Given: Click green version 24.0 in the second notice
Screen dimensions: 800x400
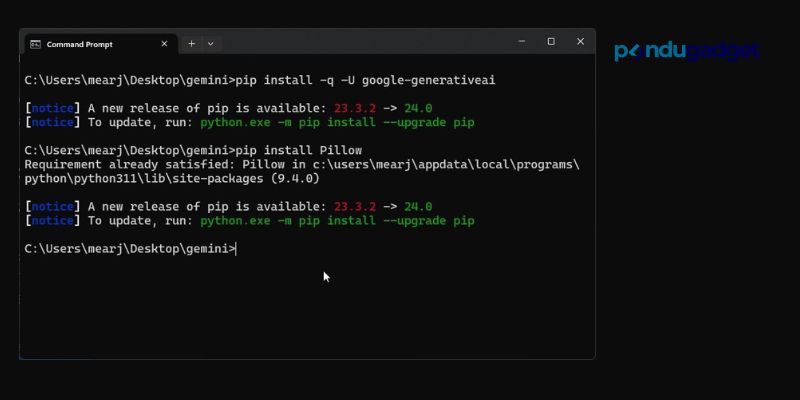Looking at the screenshot, I should pyautogui.click(x=417, y=206).
